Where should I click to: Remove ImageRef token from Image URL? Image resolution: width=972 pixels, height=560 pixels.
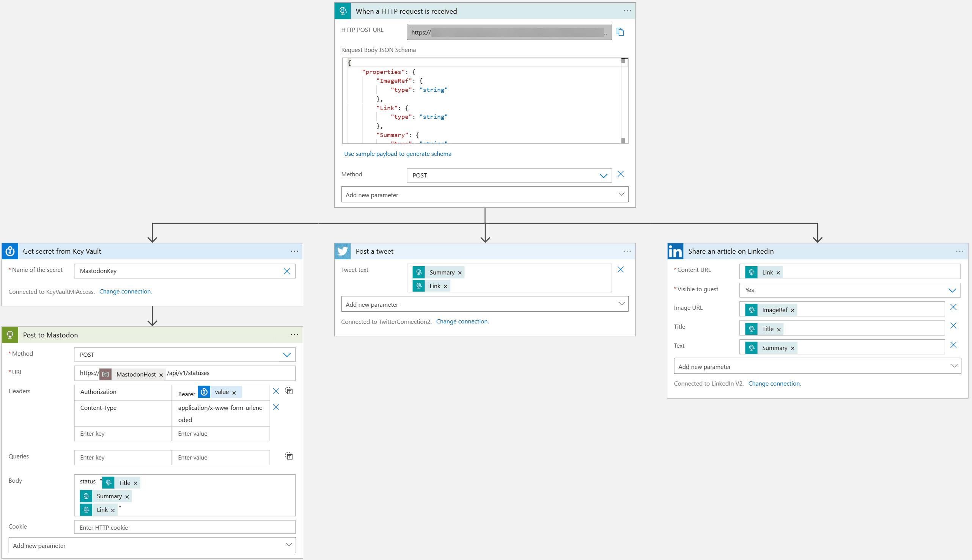[792, 311]
